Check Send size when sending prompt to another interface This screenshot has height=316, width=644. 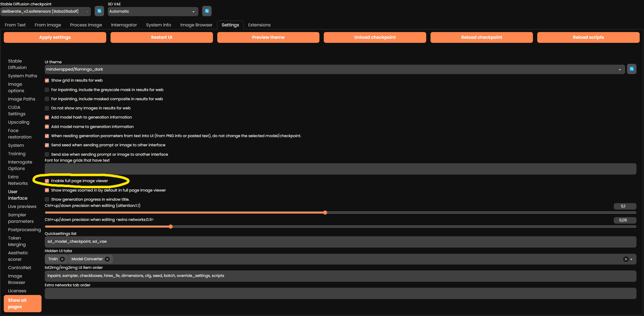47,154
